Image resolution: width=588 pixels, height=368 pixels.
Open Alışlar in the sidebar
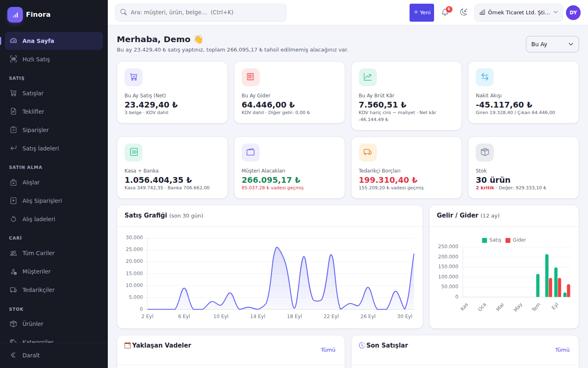54,182
